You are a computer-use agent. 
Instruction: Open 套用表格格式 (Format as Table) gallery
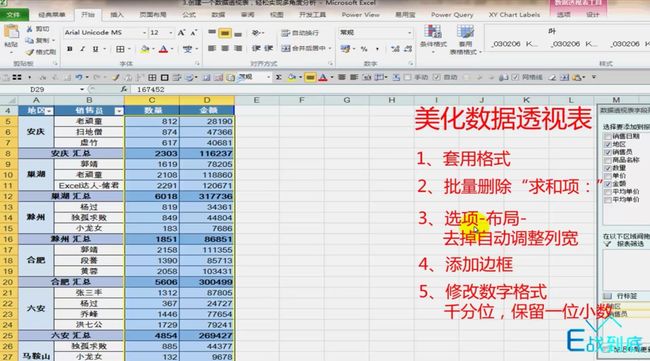465,40
